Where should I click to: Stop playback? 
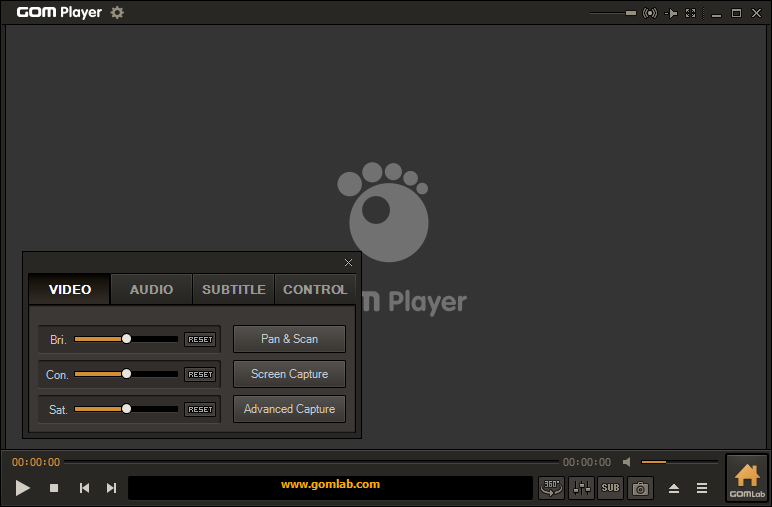54,488
